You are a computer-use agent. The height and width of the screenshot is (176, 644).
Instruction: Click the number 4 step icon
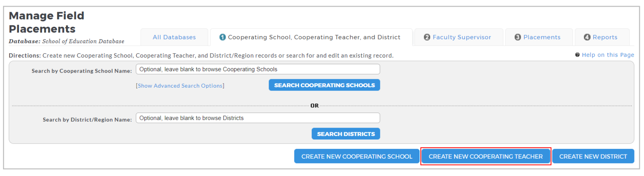(587, 37)
